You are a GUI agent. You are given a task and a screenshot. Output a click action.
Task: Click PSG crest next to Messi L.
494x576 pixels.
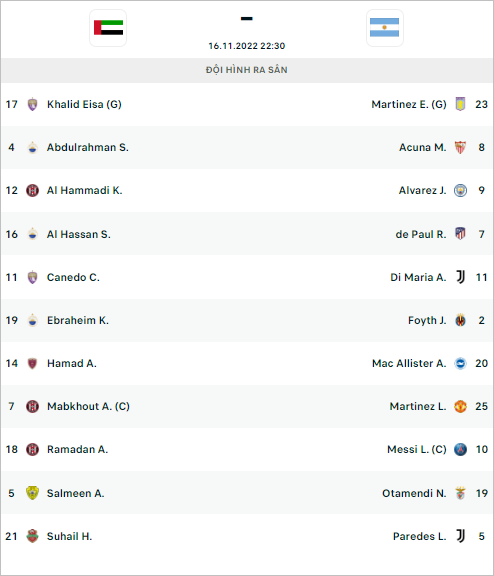[460, 449]
